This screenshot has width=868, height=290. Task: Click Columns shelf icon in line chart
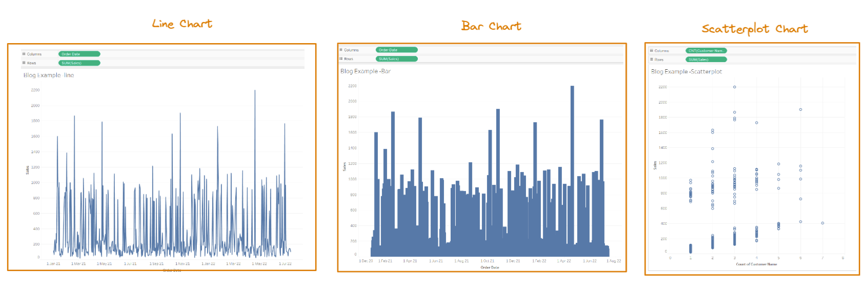pos(24,54)
